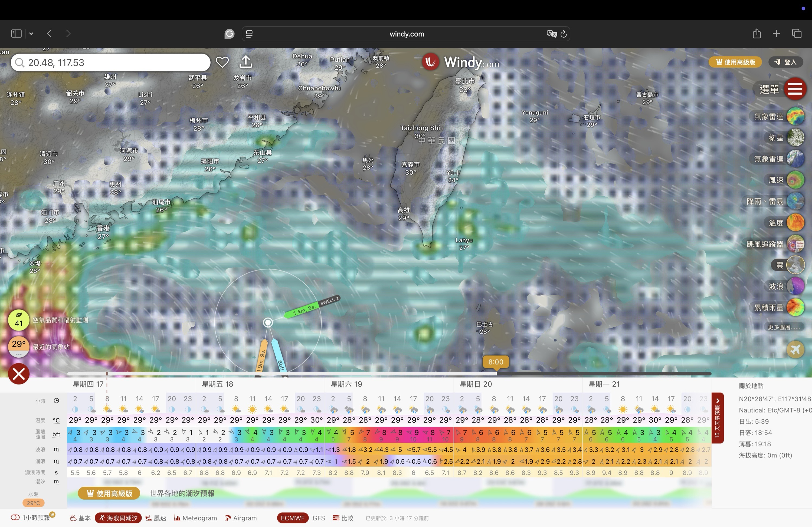Select the ECMWF forecast model
Viewport: 812px width, 527px height.
[292, 518]
